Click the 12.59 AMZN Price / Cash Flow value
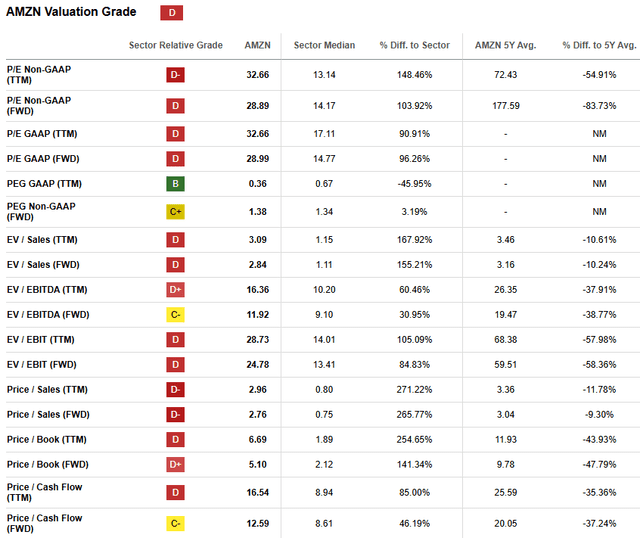The height and width of the screenshot is (538, 640). (258, 523)
